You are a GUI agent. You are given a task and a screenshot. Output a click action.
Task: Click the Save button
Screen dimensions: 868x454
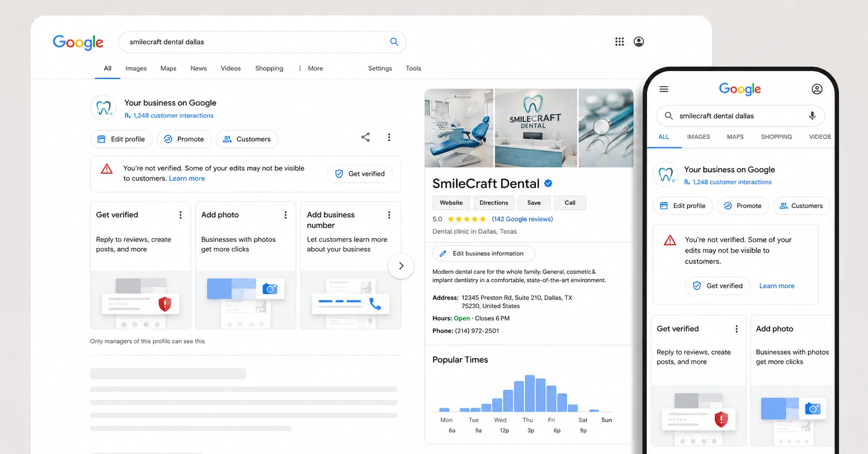(534, 203)
